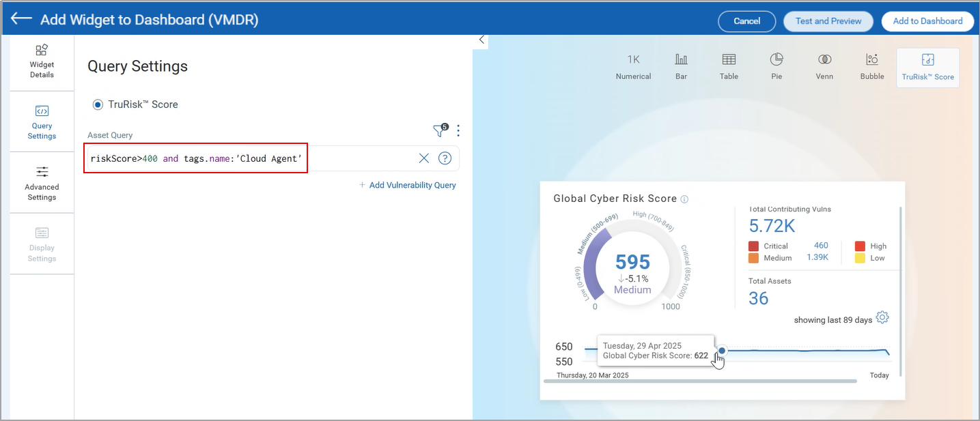Viewport: 980px width, 421px height.
Task: Click the Display Settings section
Action: point(42,244)
